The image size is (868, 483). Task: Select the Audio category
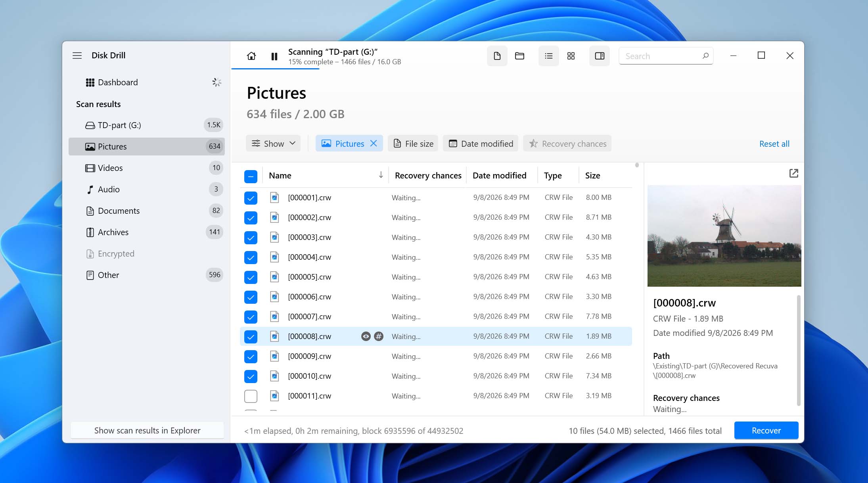pos(146,190)
